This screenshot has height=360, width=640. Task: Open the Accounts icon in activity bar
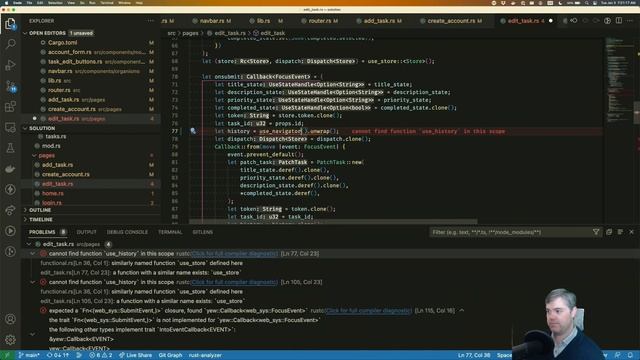(10, 319)
